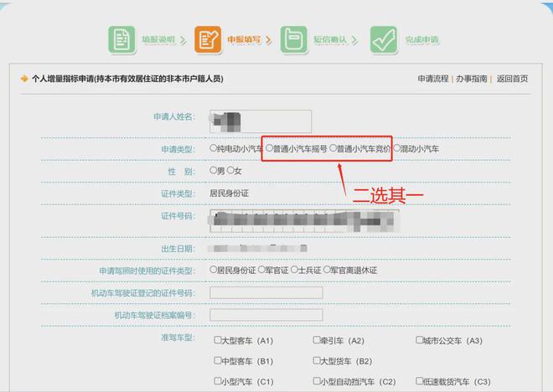Image resolution: width=553 pixels, height=392 pixels.
Task: Check 低速载货汽车 (C3) vehicle class
Action: [419, 381]
